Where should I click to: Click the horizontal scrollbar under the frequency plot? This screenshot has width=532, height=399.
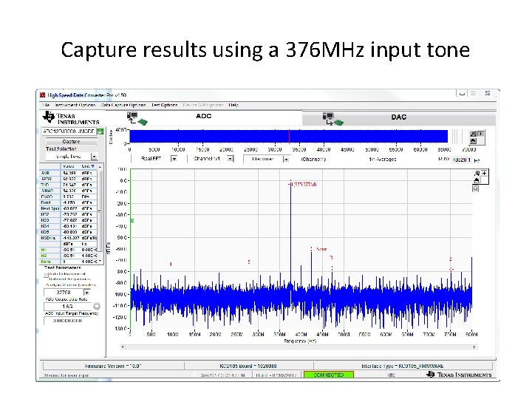click(299, 347)
